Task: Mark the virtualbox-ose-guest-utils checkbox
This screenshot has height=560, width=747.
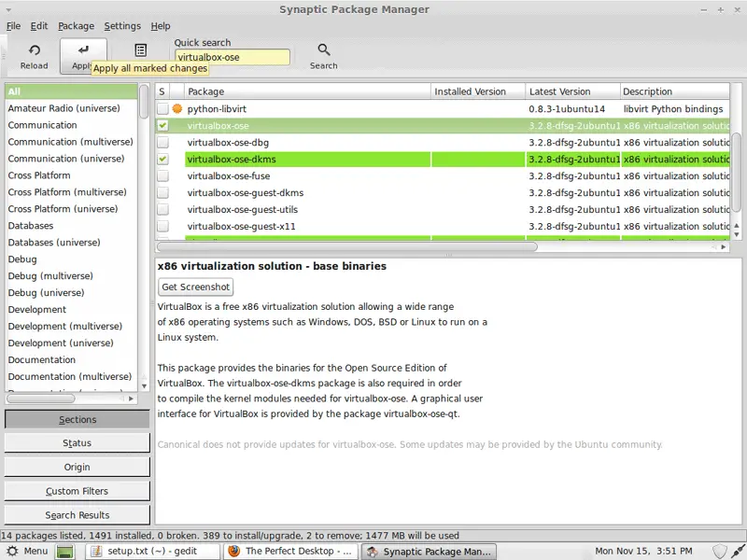Action: pyautogui.click(x=162, y=209)
